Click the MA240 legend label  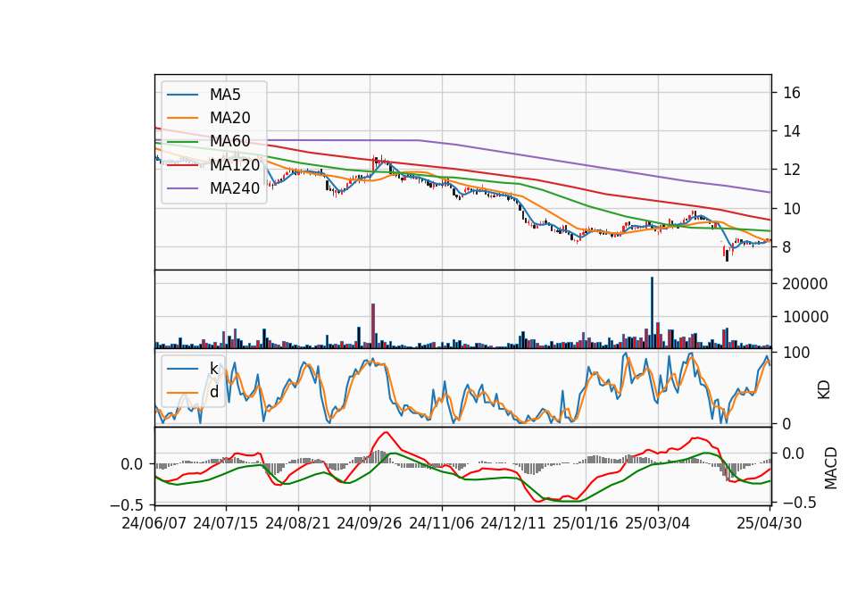(235, 188)
